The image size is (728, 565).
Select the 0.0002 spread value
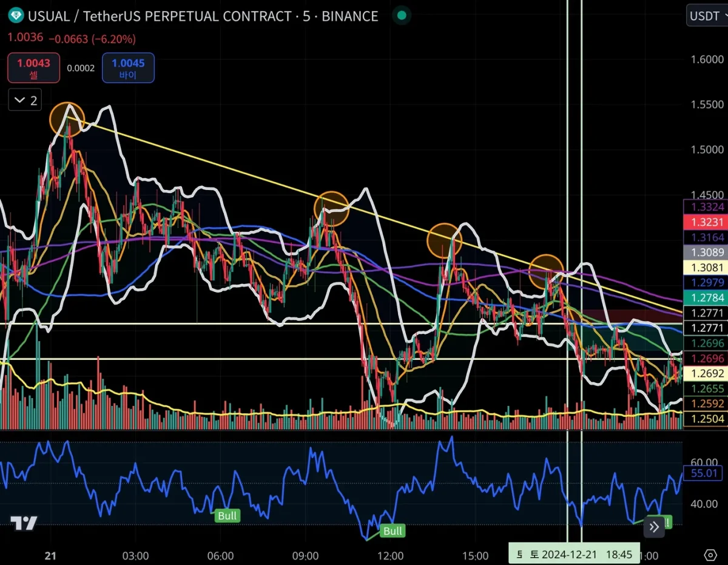pos(81,68)
